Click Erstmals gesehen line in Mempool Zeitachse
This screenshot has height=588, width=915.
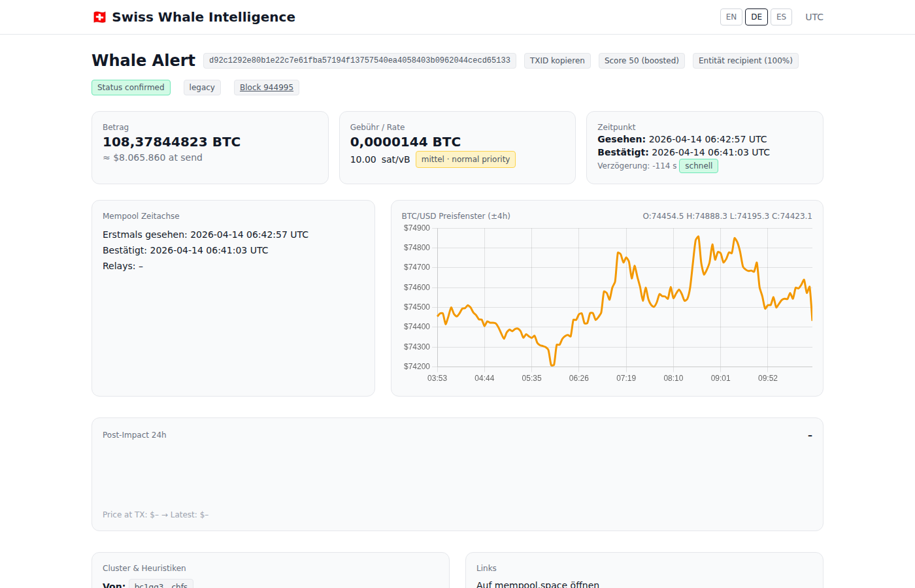[x=205, y=235]
